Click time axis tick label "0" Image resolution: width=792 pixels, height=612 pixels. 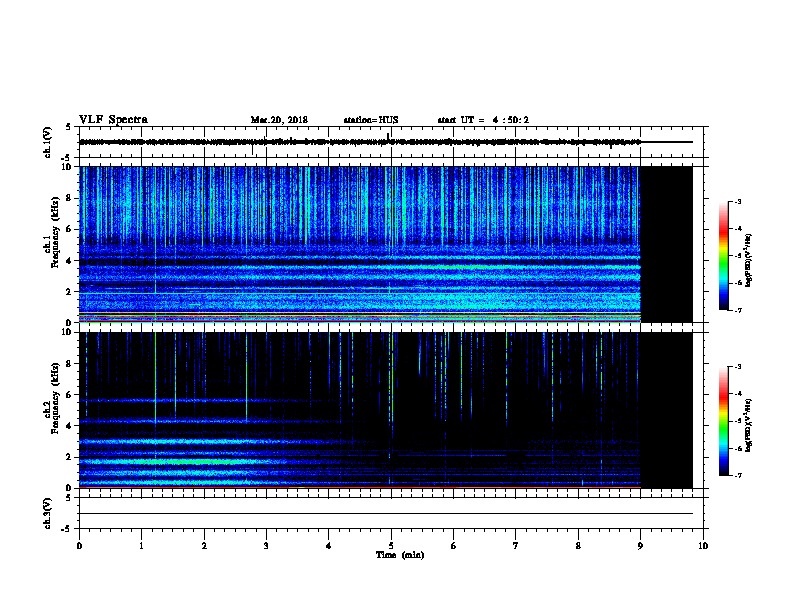(79, 545)
